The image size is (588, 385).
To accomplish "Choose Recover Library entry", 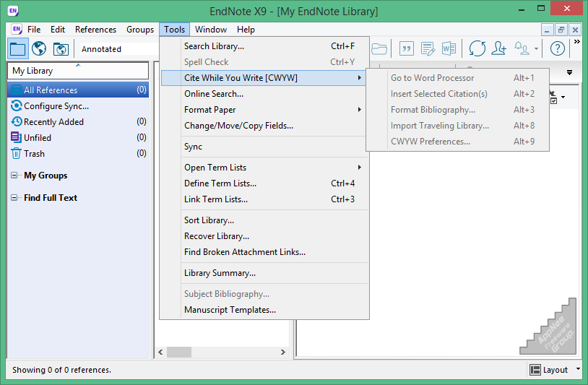I will [264, 236].
